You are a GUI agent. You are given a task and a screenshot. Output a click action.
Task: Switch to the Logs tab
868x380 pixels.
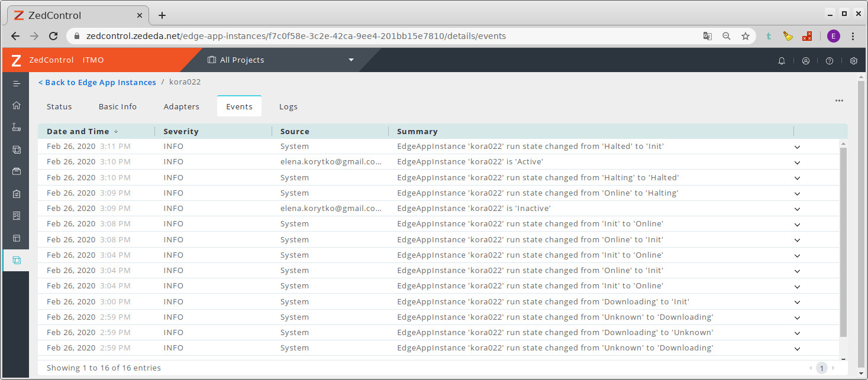click(x=288, y=107)
